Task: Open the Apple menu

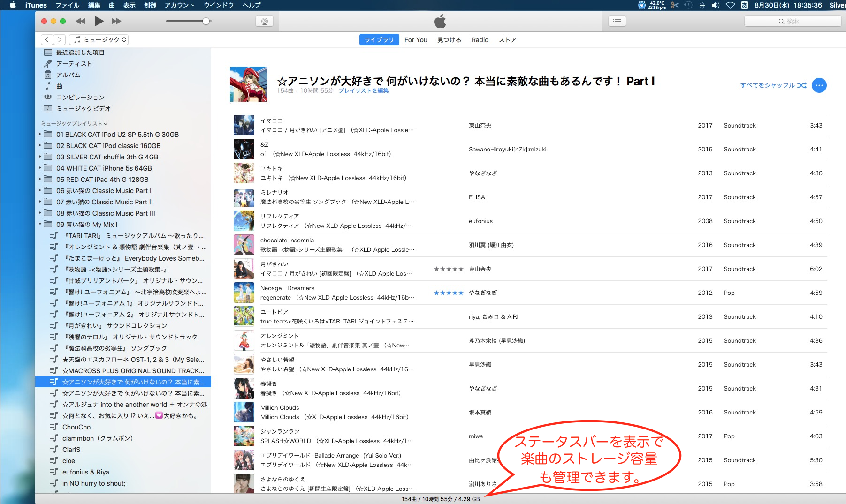Action: click(13, 5)
